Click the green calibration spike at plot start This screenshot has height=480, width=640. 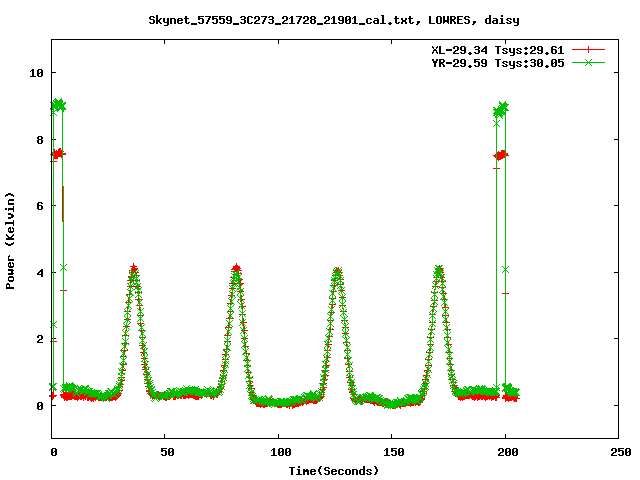58,105
